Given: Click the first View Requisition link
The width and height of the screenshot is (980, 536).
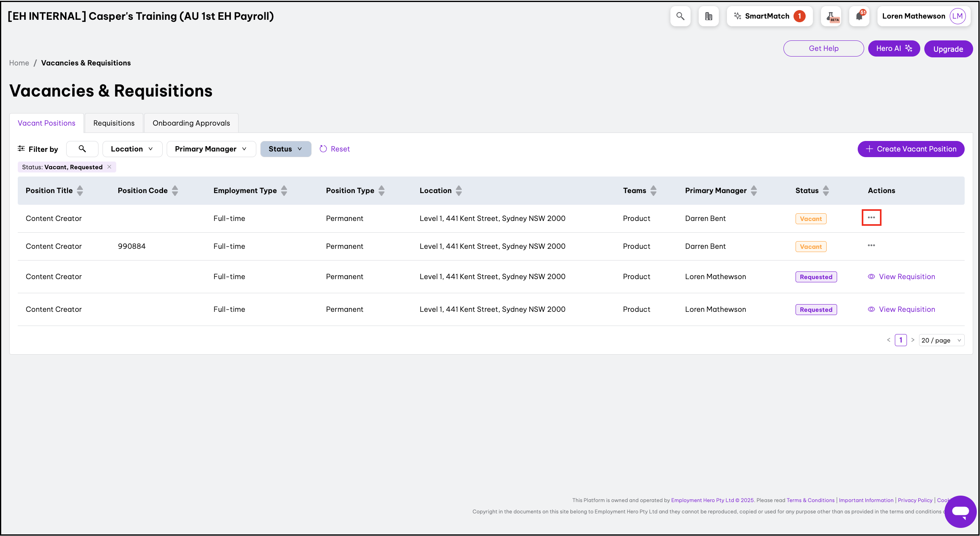Looking at the screenshot, I should pyautogui.click(x=907, y=277).
